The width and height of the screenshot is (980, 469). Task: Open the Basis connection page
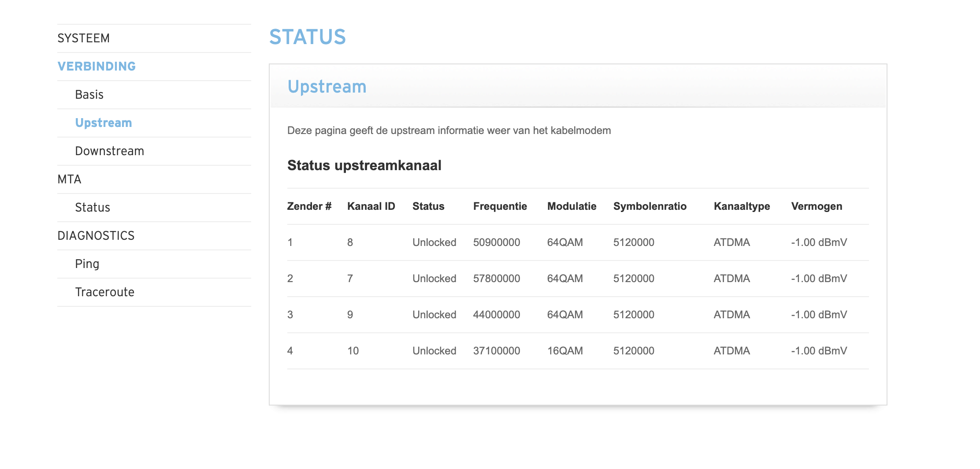pyautogui.click(x=89, y=95)
